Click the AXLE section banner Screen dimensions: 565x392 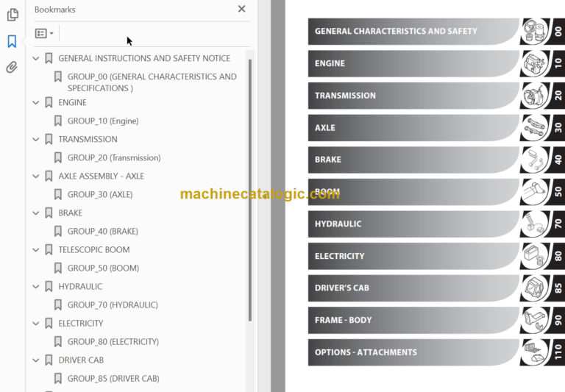[413, 127]
